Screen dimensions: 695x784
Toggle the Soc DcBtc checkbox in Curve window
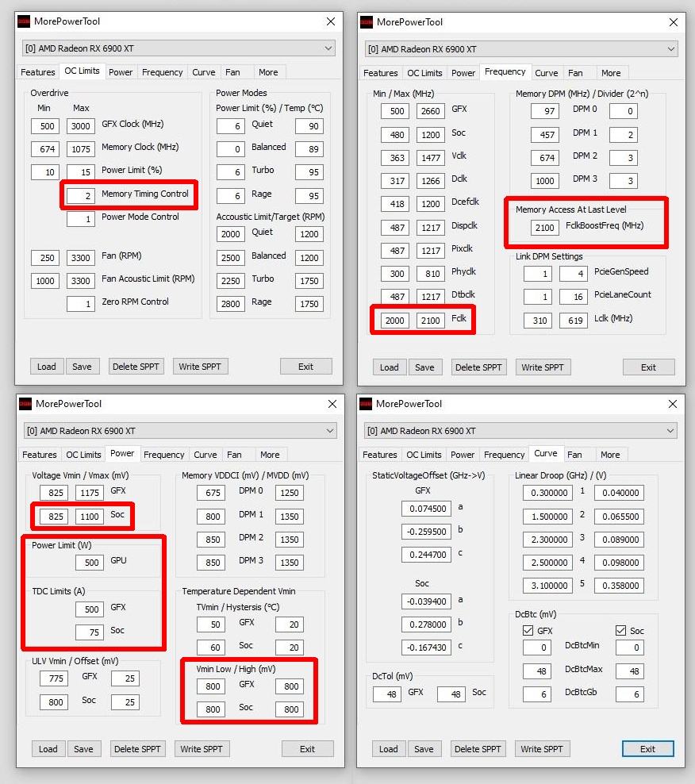click(620, 631)
